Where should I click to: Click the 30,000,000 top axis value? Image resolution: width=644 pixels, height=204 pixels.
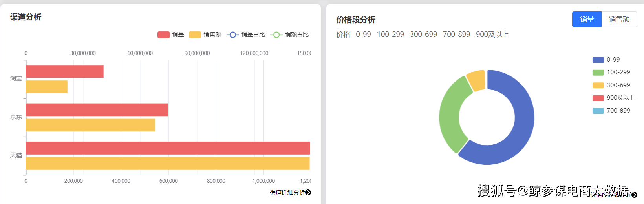83,53
